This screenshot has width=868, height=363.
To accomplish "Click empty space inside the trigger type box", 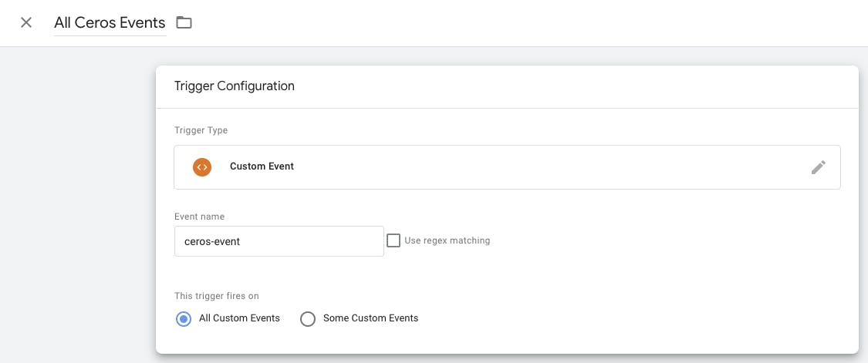I will click(540, 167).
